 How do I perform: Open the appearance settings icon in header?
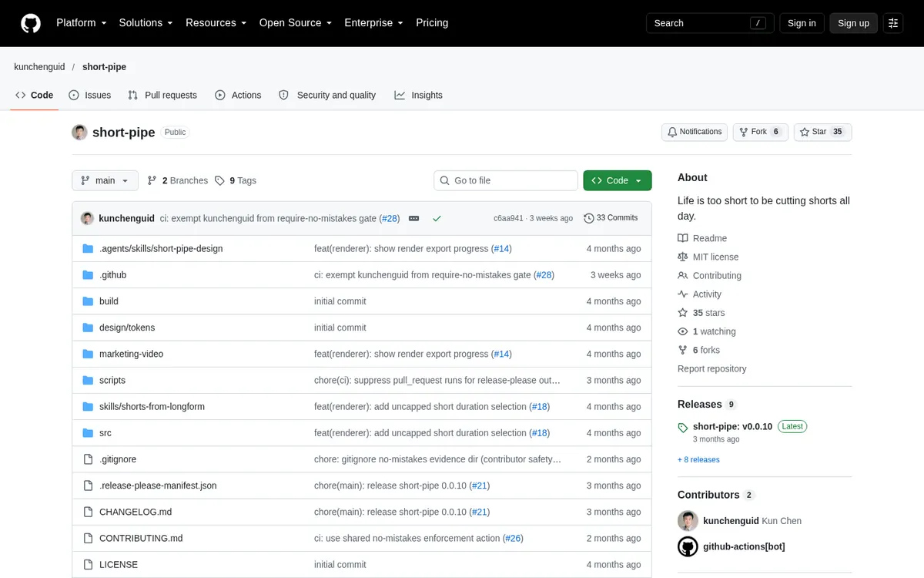pyautogui.click(x=892, y=23)
